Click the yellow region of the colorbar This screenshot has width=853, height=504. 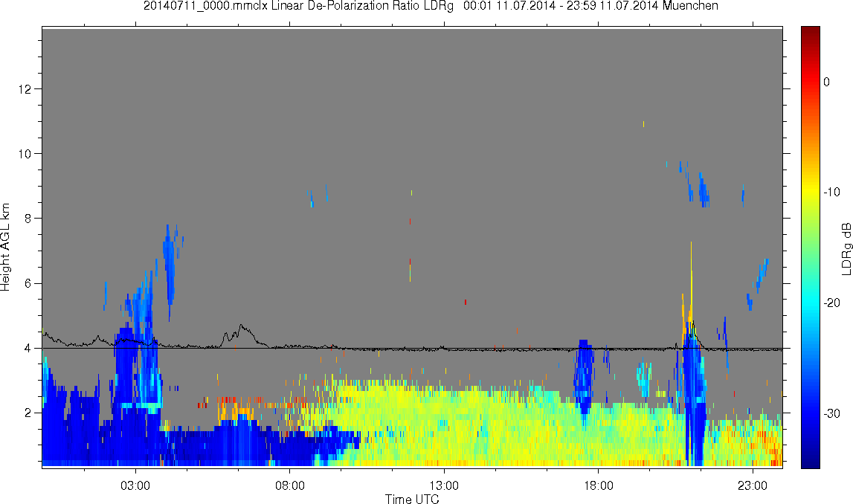pos(810,192)
